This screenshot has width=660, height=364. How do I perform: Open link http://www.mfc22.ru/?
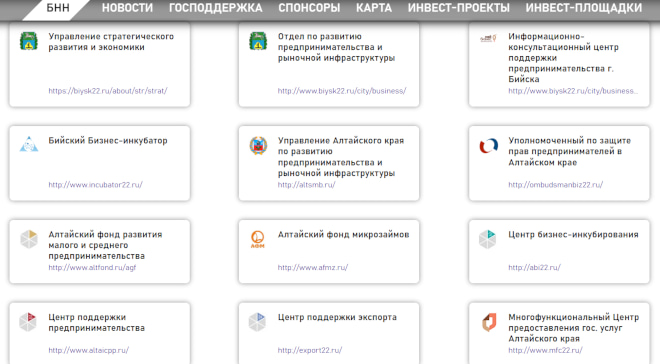click(546, 350)
